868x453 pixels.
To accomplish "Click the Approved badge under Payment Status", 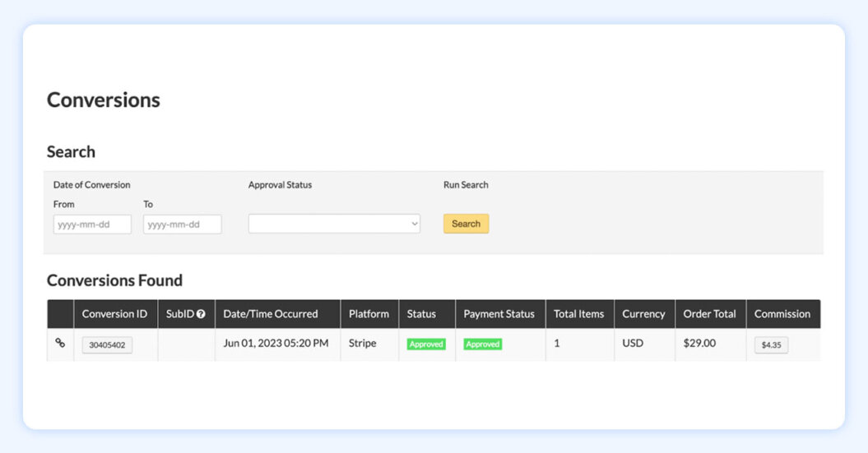I will (483, 344).
